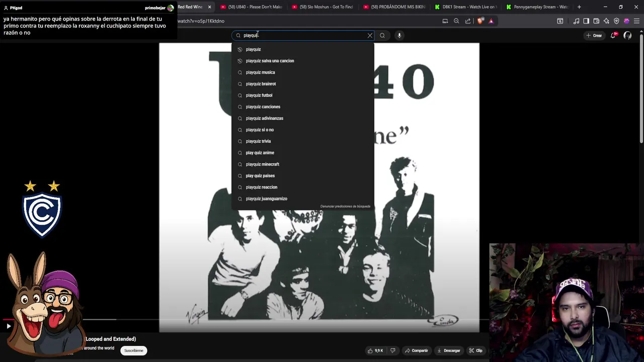This screenshot has height=362, width=644.
Task: Close the Red Red Wine tab
Action: (209, 7)
